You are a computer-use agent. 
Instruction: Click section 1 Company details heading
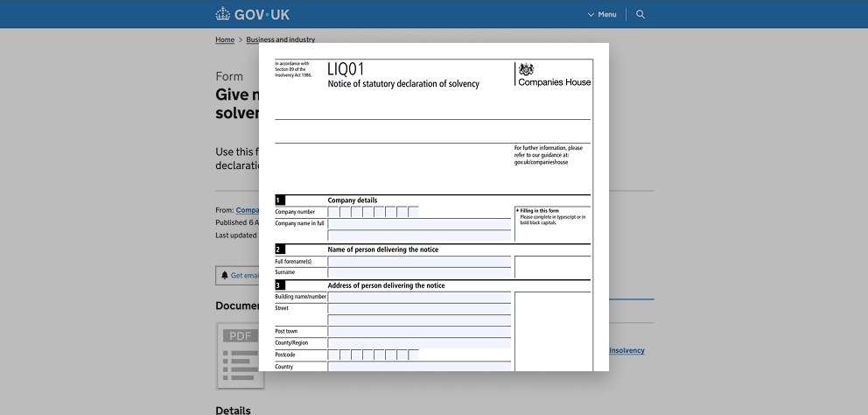point(353,200)
